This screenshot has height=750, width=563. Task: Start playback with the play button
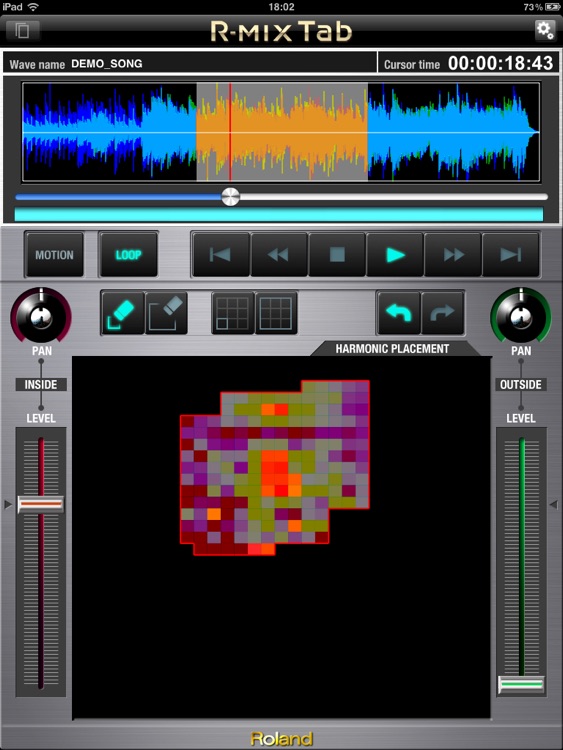tap(395, 255)
